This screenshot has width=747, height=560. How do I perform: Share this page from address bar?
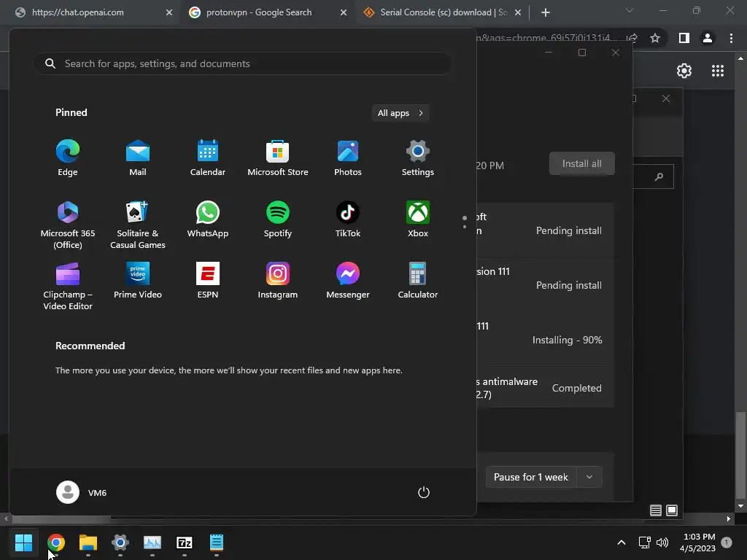[x=632, y=38]
